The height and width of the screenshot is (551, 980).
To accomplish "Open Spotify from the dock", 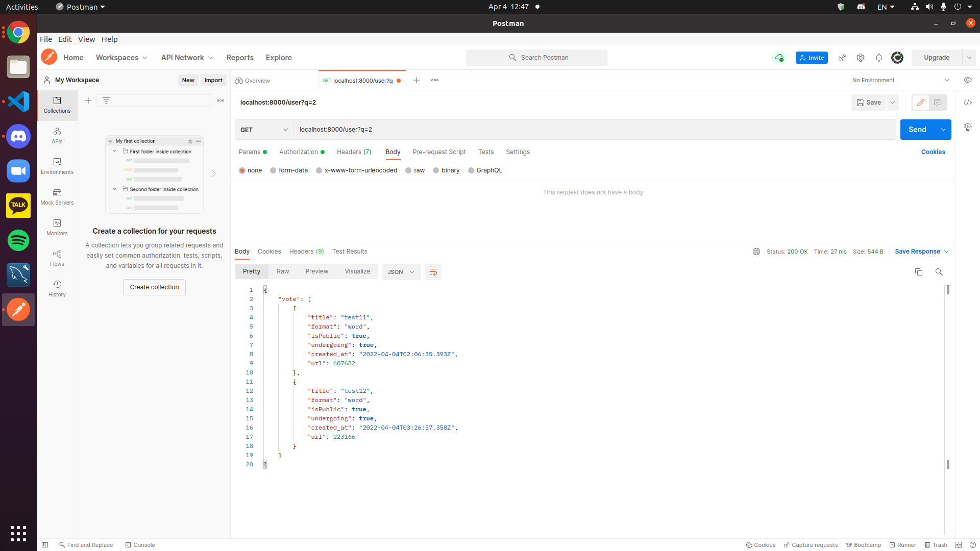I will point(18,240).
